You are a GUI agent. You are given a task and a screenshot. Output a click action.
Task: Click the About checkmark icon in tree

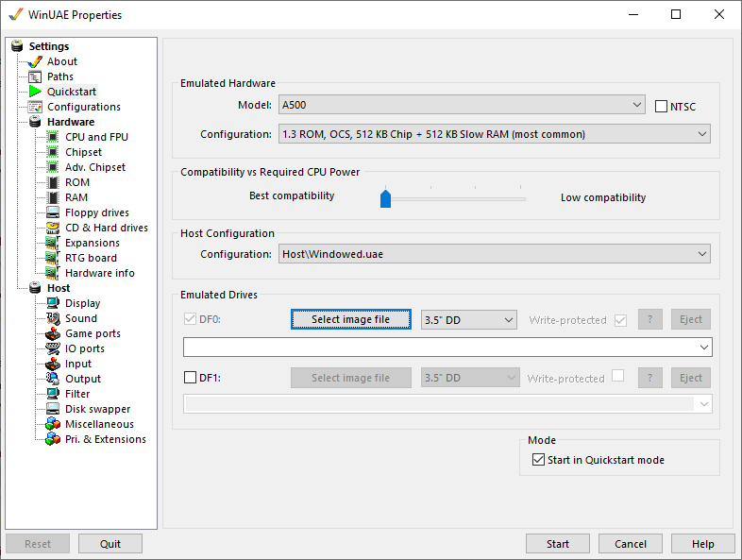coord(35,61)
